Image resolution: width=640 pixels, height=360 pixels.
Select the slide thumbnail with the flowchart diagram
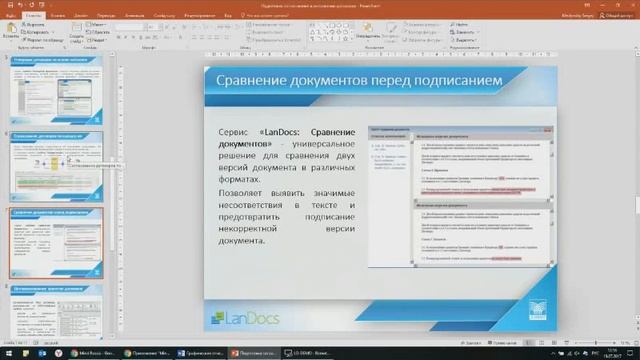pos(56,167)
